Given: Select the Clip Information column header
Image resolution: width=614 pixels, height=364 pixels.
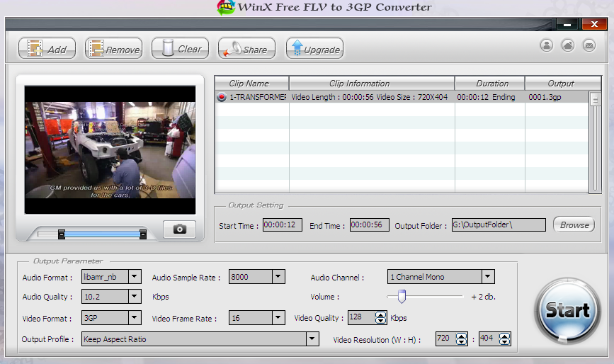Looking at the screenshot, I should point(372,84).
